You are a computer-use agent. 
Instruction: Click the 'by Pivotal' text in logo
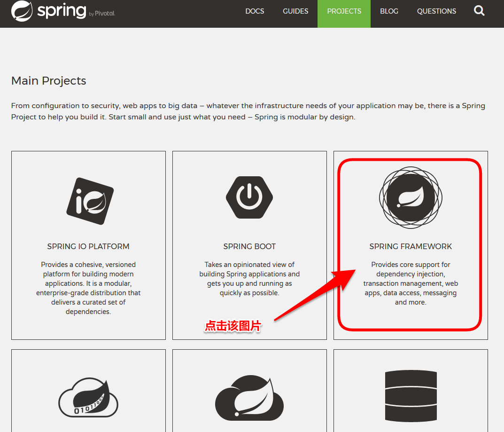click(102, 14)
